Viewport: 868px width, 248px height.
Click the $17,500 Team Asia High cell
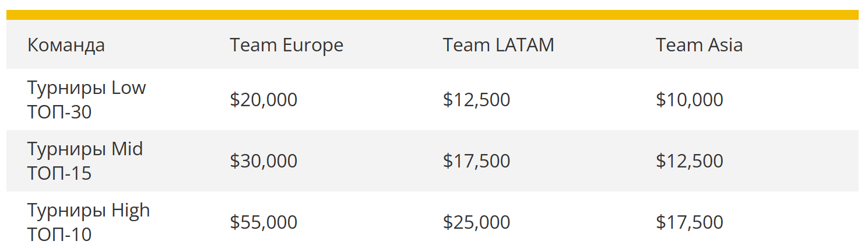point(690,222)
